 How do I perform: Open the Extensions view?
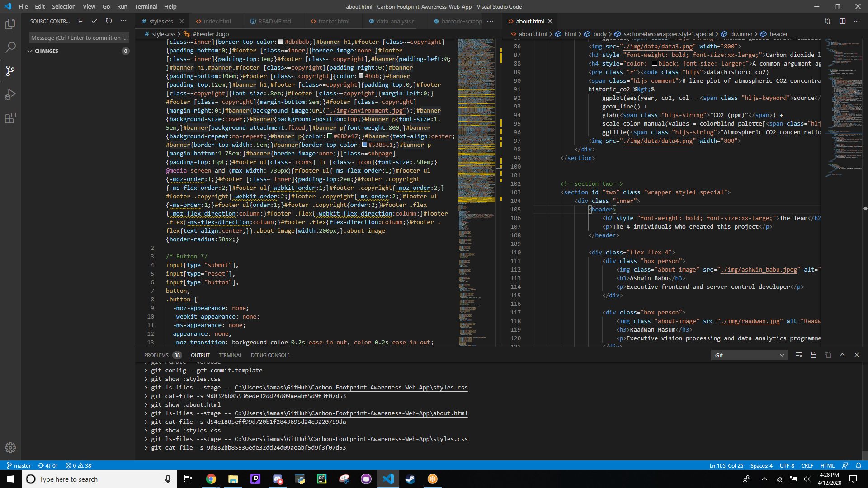(10, 118)
